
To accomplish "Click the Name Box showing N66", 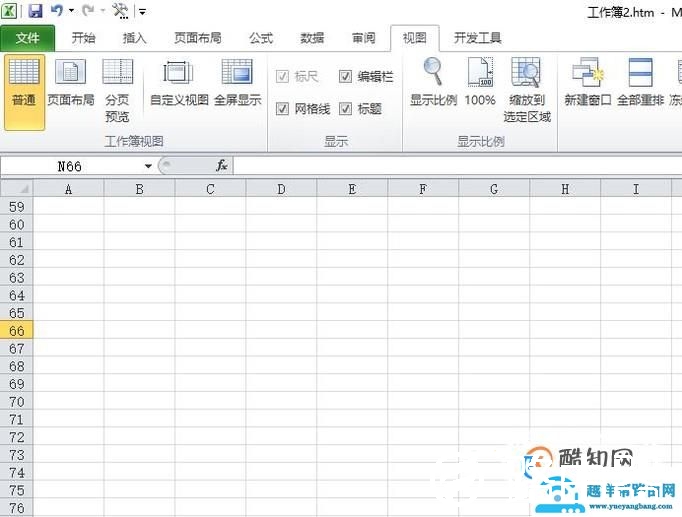I will 70,166.
